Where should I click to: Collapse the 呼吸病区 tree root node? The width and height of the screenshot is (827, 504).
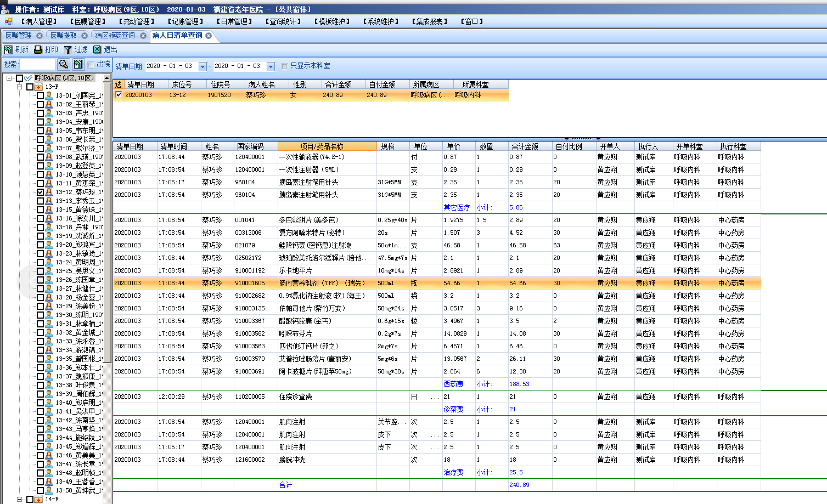9,78
